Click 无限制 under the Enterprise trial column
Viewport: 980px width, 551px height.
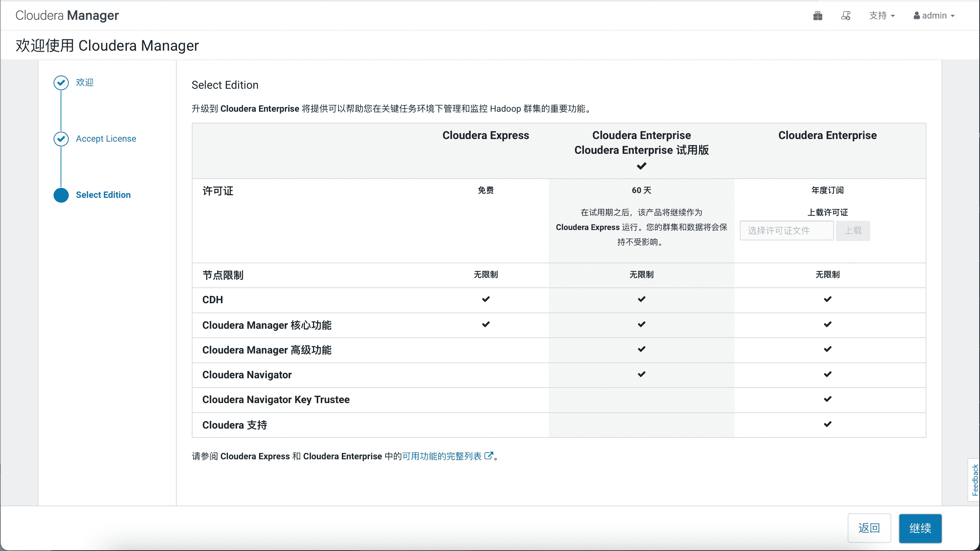pos(642,275)
